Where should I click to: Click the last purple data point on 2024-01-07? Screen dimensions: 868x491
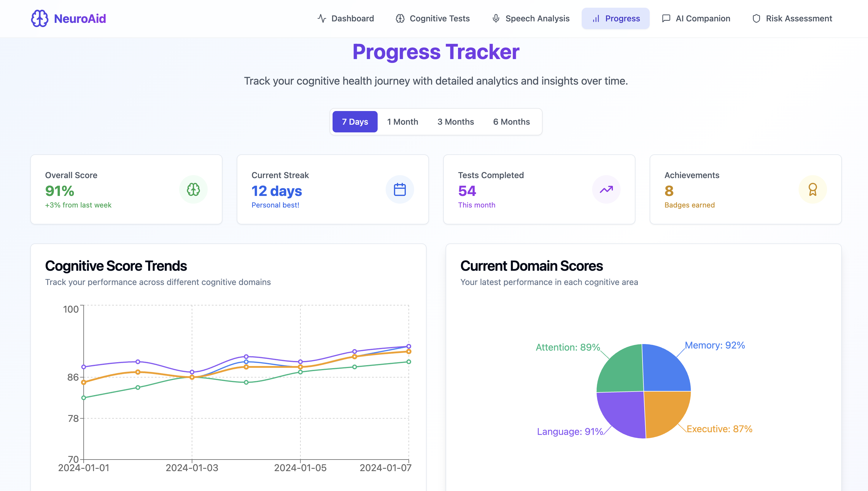tap(408, 346)
